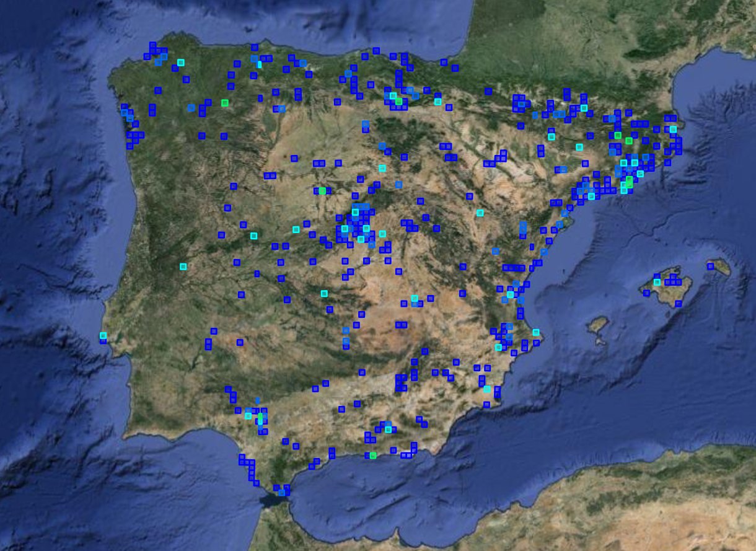Click the green marker in northwestern Spain
This screenshot has width=756, height=551.
coord(224,102)
